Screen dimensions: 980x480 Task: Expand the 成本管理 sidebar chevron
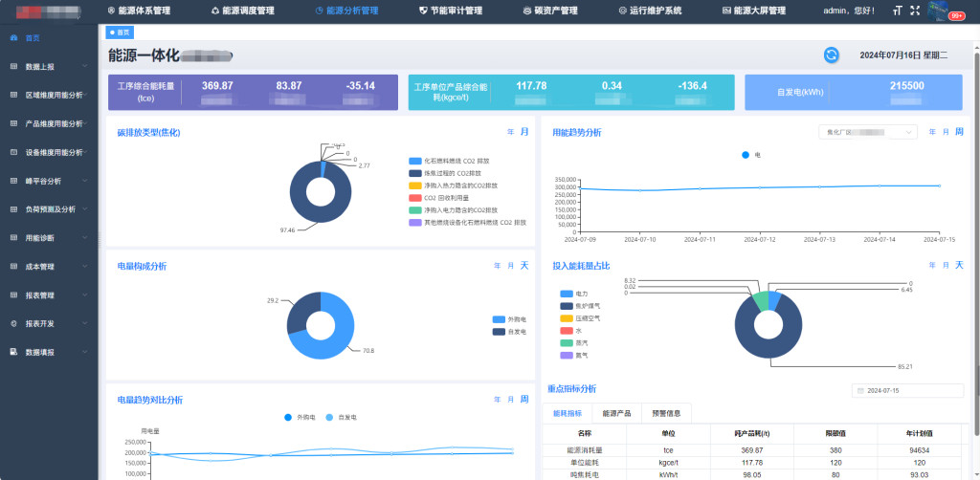click(84, 267)
